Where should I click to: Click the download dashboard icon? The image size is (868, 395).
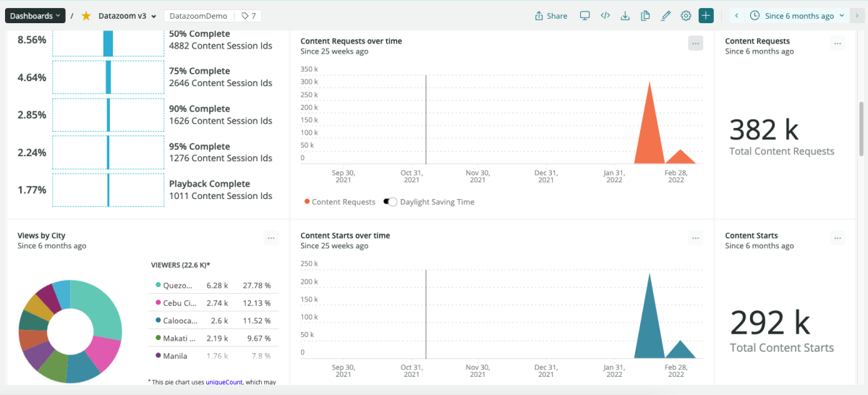[626, 16]
